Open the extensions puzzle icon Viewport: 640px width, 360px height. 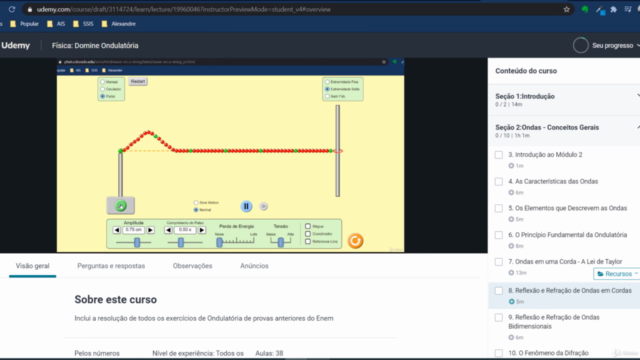click(x=613, y=9)
